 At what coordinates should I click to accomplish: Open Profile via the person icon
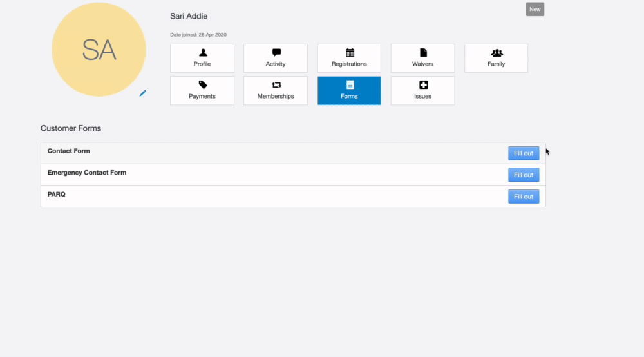click(202, 53)
